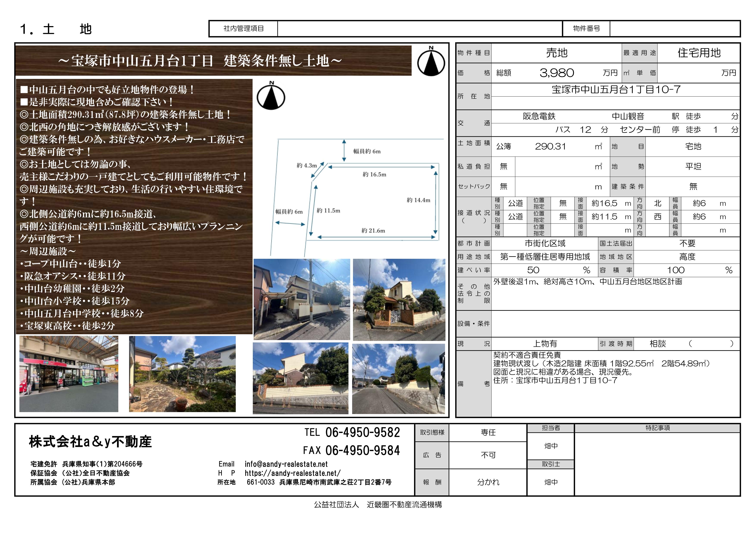
Task: Click the photo of the white perimeter wall
Action: click(300, 378)
